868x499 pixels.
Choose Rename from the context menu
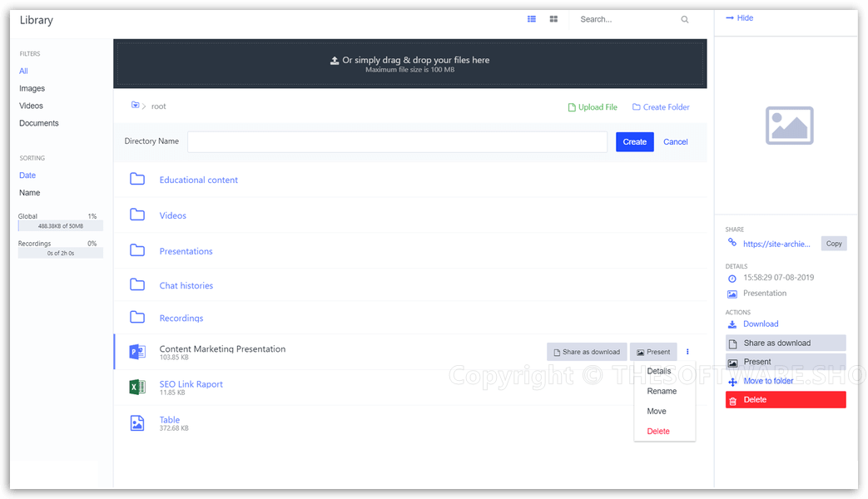[662, 391]
